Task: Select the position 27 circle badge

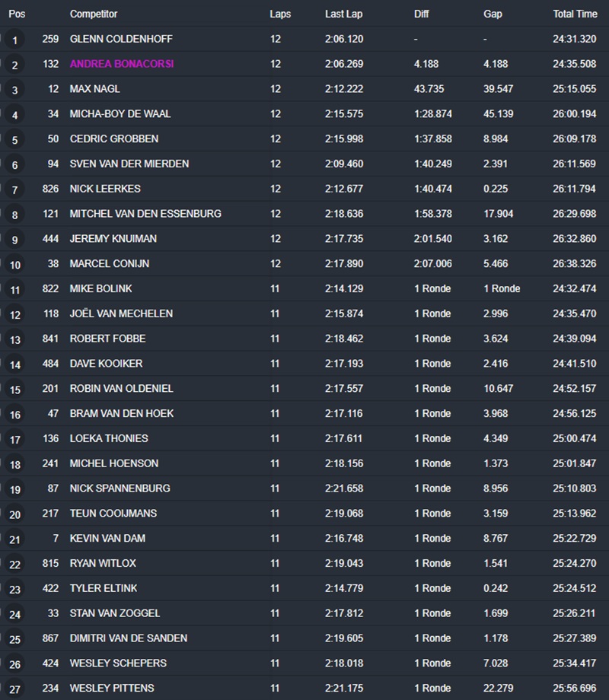Action: tap(14, 689)
